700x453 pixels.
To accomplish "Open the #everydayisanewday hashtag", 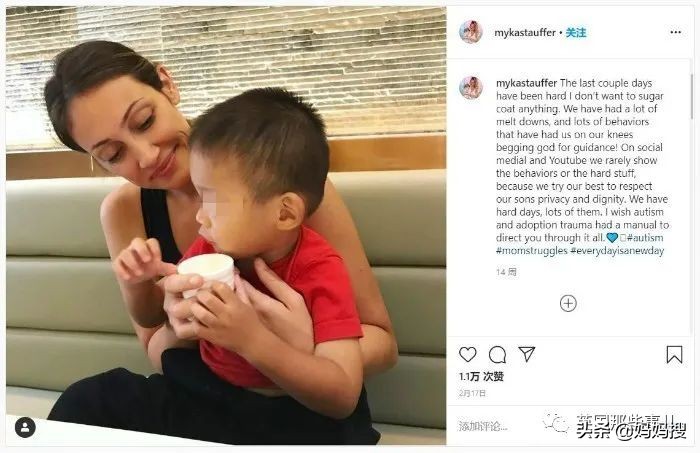I will (x=617, y=251).
